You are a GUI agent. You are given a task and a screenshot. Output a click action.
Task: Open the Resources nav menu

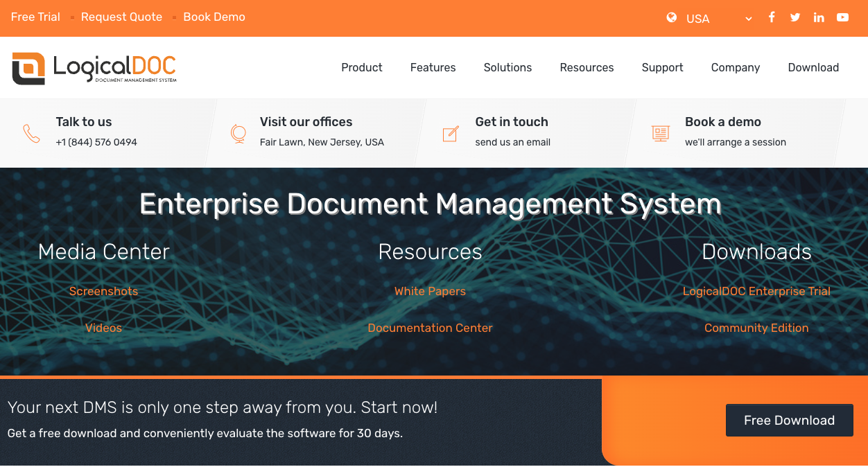pos(587,67)
